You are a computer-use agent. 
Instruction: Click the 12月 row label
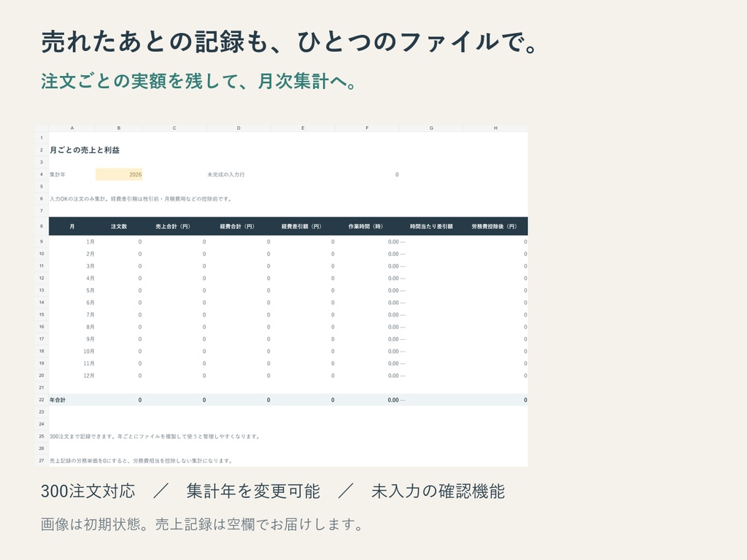[x=88, y=376]
